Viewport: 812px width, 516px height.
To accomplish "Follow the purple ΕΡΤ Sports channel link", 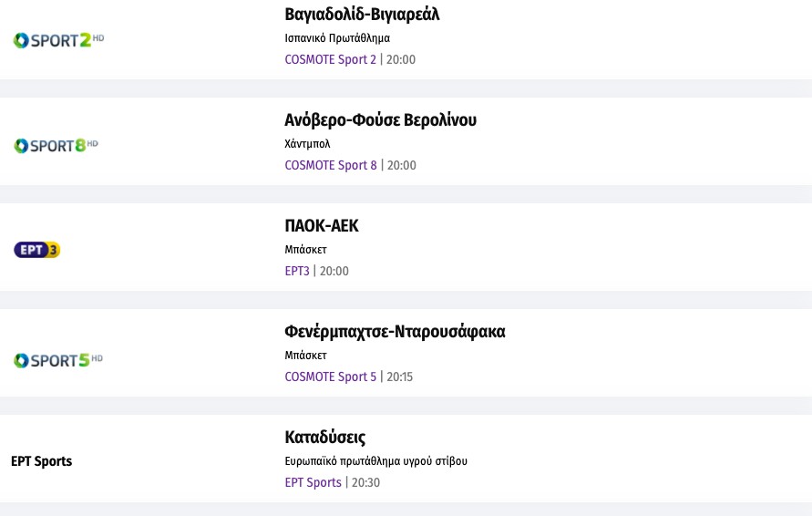I will pos(313,483).
